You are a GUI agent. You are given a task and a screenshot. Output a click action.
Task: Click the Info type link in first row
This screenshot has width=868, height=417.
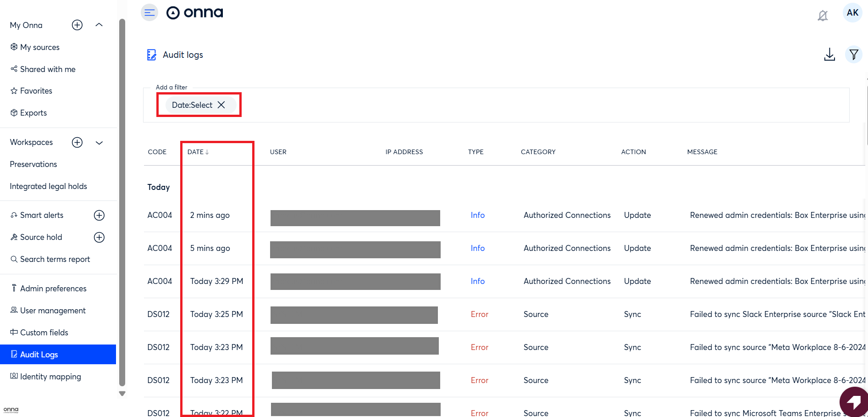click(x=477, y=215)
